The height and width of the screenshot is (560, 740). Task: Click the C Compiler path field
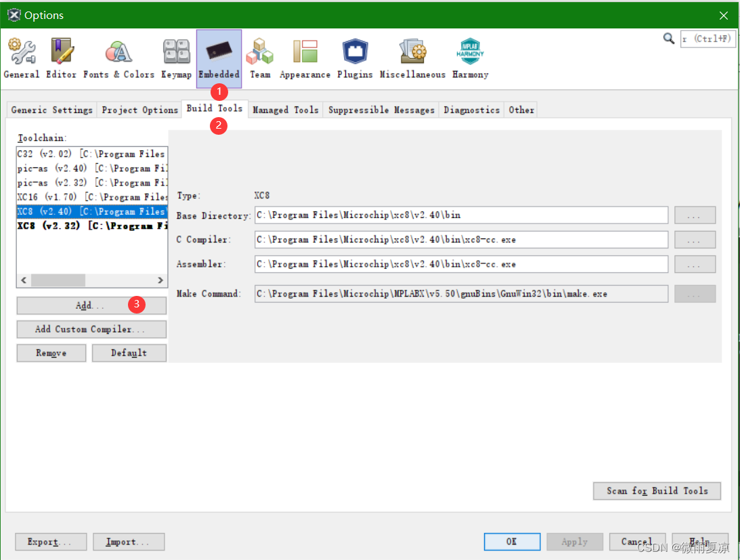(x=461, y=240)
